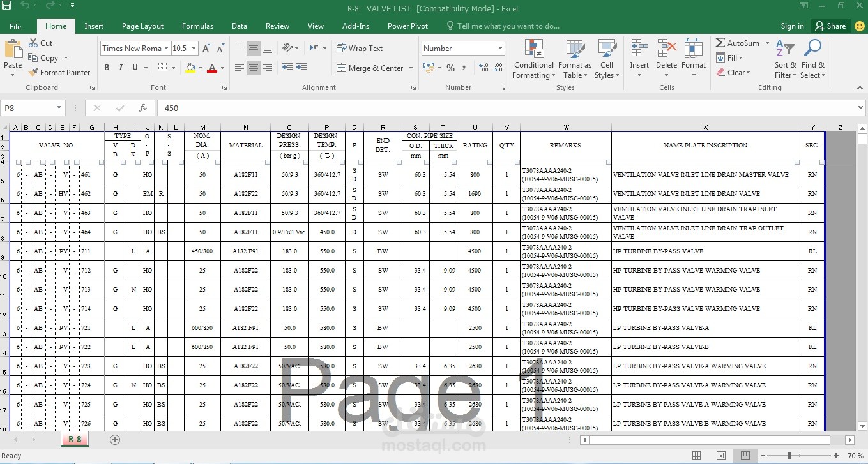This screenshot has width=868, height=464.
Task: Select Align Left icon
Action: tap(240, 68)
